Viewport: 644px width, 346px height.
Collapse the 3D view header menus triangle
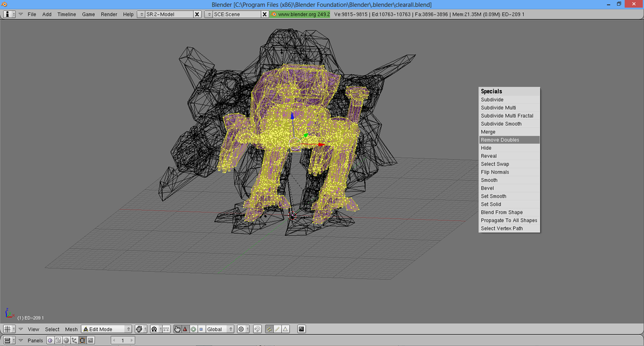tap(21, 329)
